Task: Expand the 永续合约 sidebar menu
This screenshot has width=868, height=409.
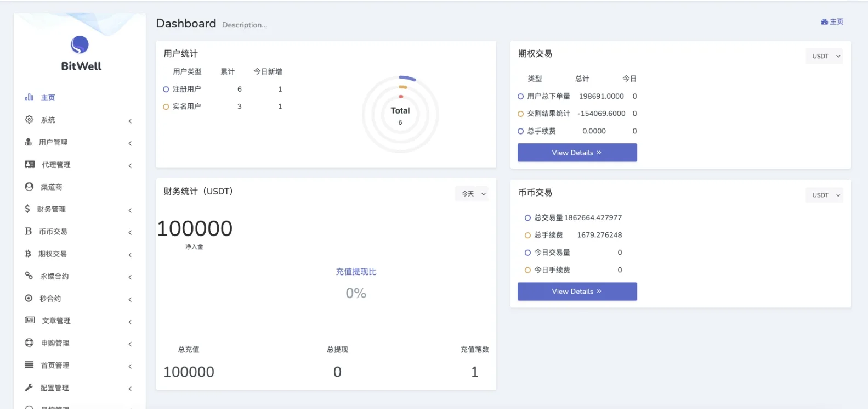Action: pyautogui.click(x=54, y=276)
